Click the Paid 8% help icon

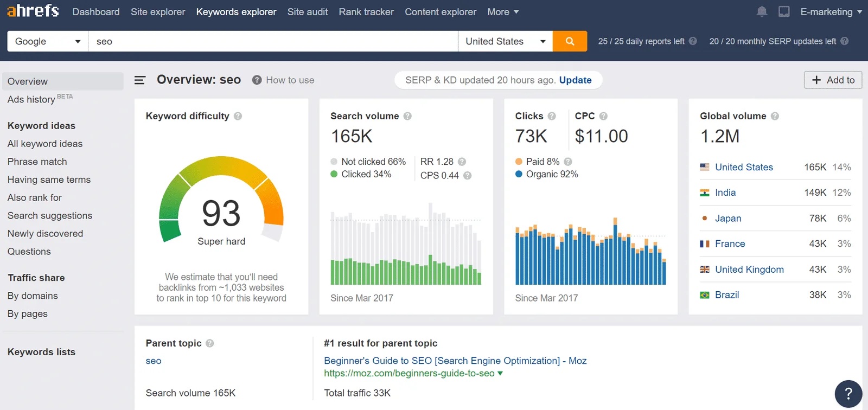tap(568, 162)
